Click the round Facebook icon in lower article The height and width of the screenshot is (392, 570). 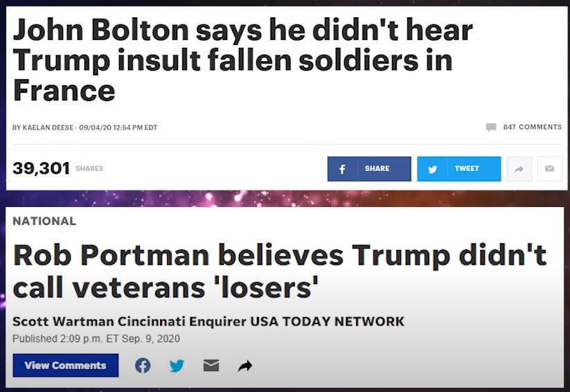[143, 366]
